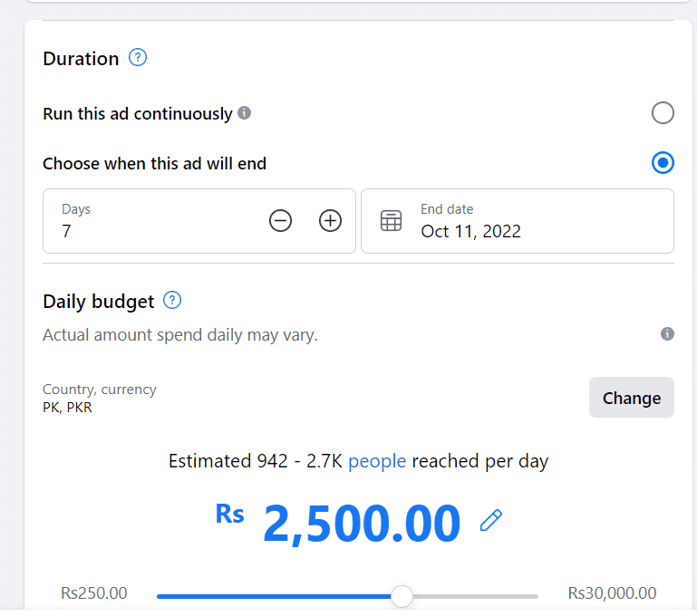This screenshot has height=616, width=697.
Task: Select Run this ad continuously radio button
Action: pyautogui.click(x=663, y=113)
